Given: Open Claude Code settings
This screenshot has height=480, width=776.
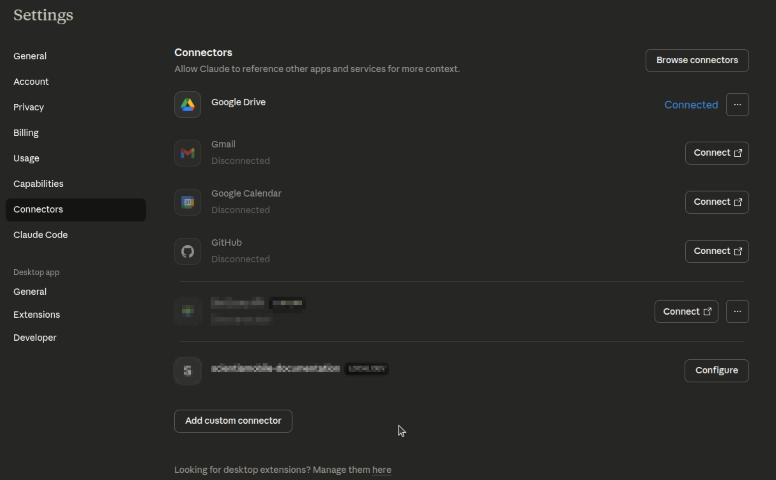Looking at the screenshot, I should coord(76,235).
